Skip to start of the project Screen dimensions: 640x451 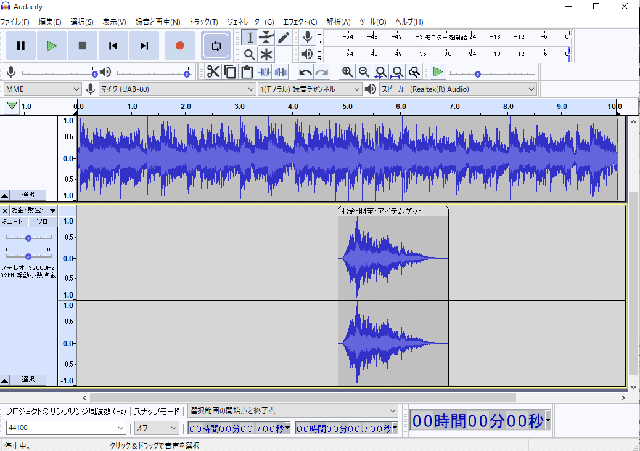pos(114,45)
